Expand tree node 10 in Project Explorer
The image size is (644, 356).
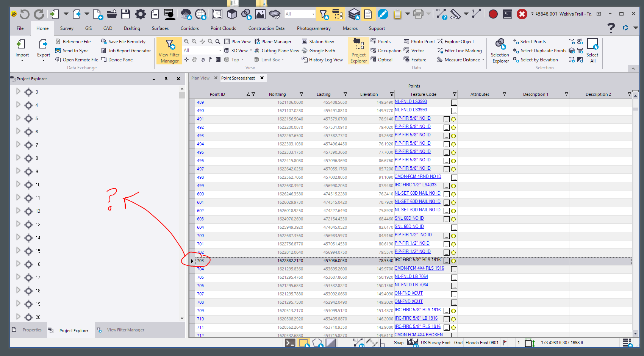pyautogui.click(x=18, y=184)
